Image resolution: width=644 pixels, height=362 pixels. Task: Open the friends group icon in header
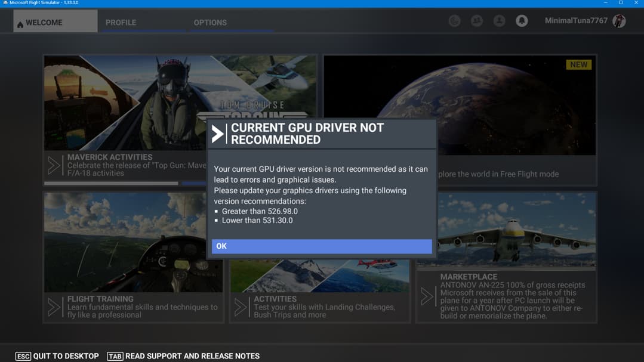476,21
